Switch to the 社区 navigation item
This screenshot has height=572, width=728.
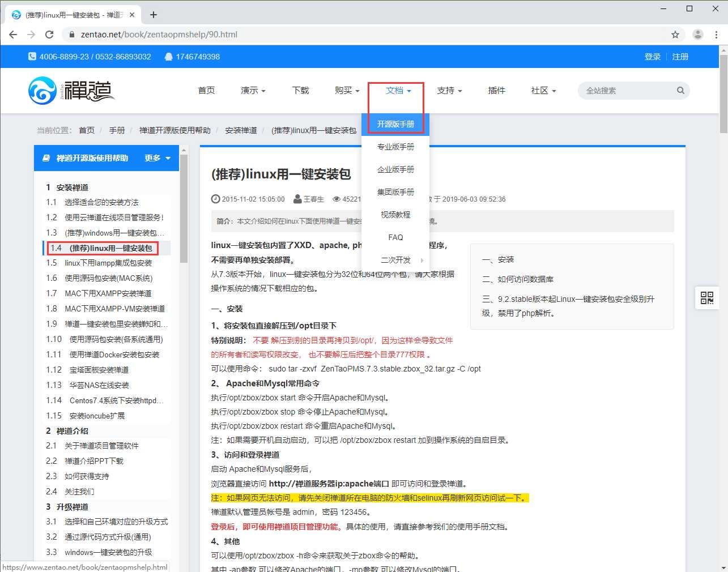click(x=542, y=90)
